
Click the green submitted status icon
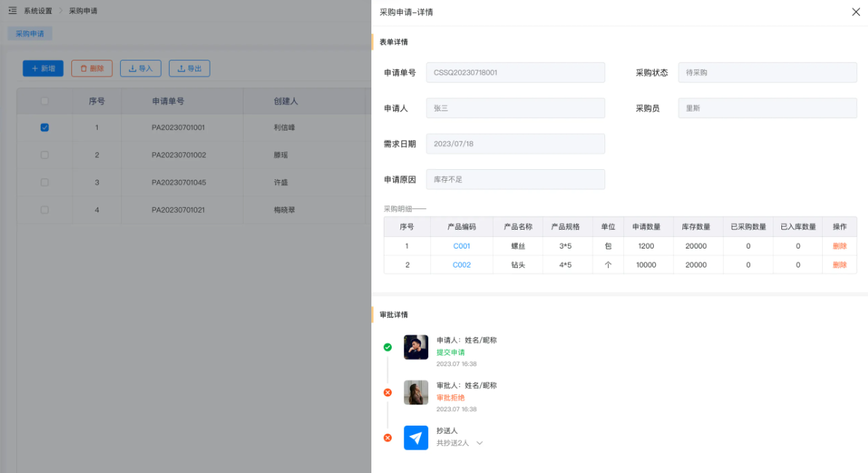click(387, 347)
